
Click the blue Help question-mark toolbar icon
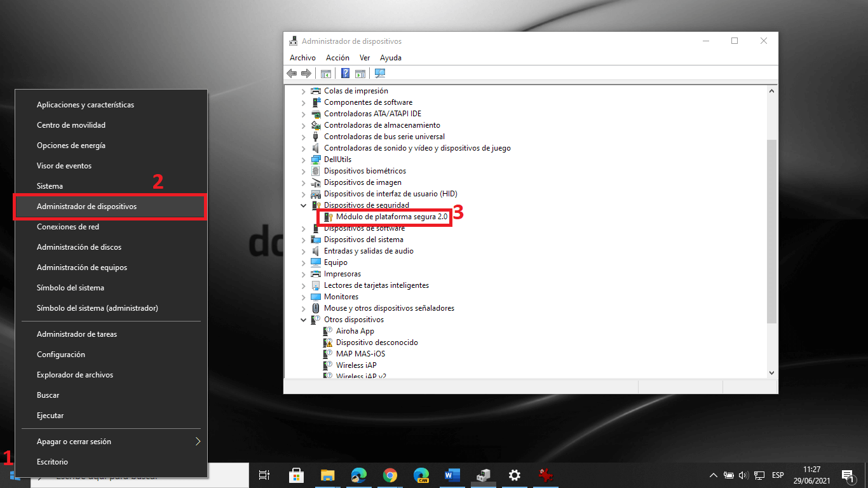tap(346, 73)
